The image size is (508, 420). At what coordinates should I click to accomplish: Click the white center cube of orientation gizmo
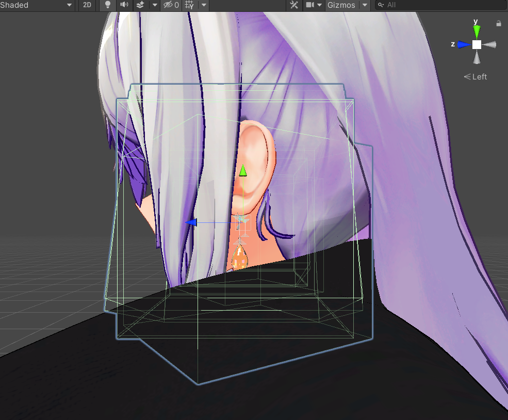(x=477, y=45)
